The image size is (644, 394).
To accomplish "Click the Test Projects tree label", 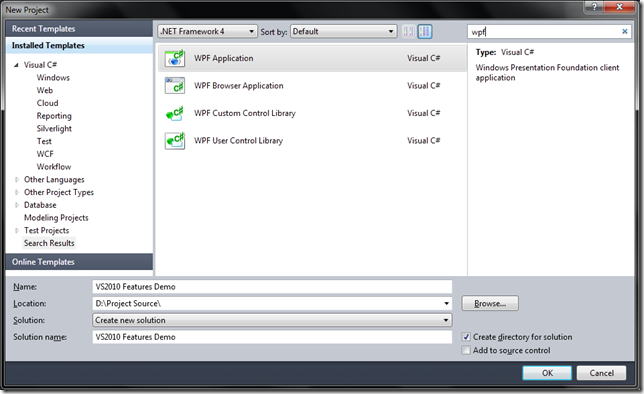I will click(46, 230).
